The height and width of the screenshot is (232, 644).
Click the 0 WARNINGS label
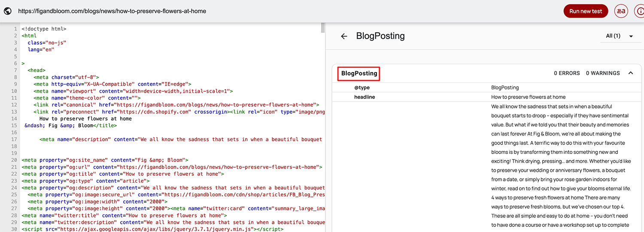pyautogui.click(x=603, y=73)
